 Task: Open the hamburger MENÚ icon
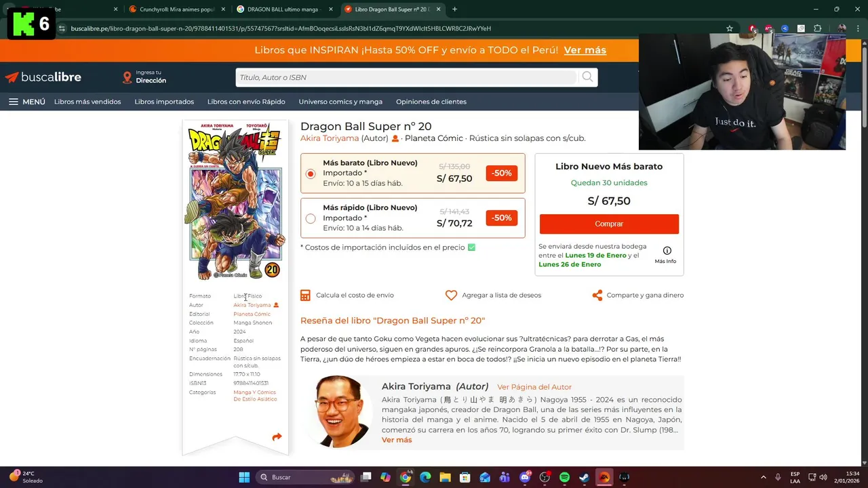[14, 102]
